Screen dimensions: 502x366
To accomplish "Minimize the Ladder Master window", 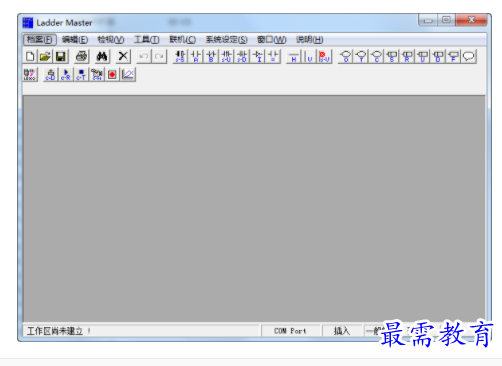I will pyautogui.click(x=428, y=20).
